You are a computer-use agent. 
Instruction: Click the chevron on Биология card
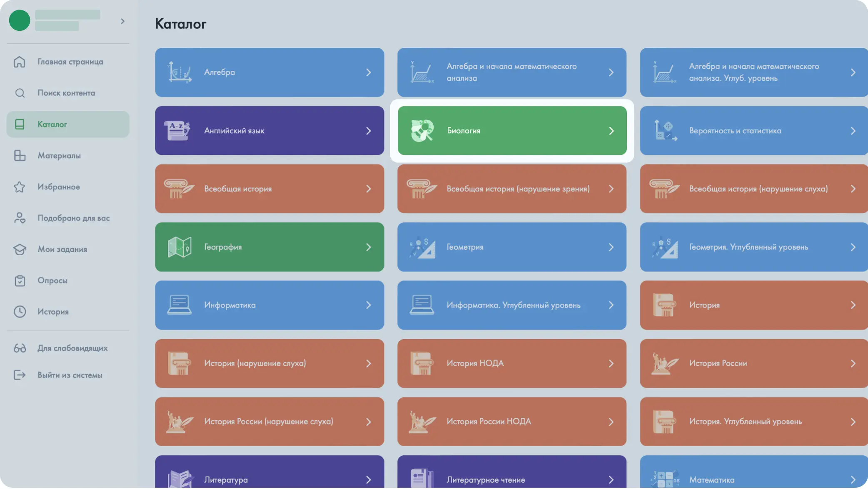[611, 131]
